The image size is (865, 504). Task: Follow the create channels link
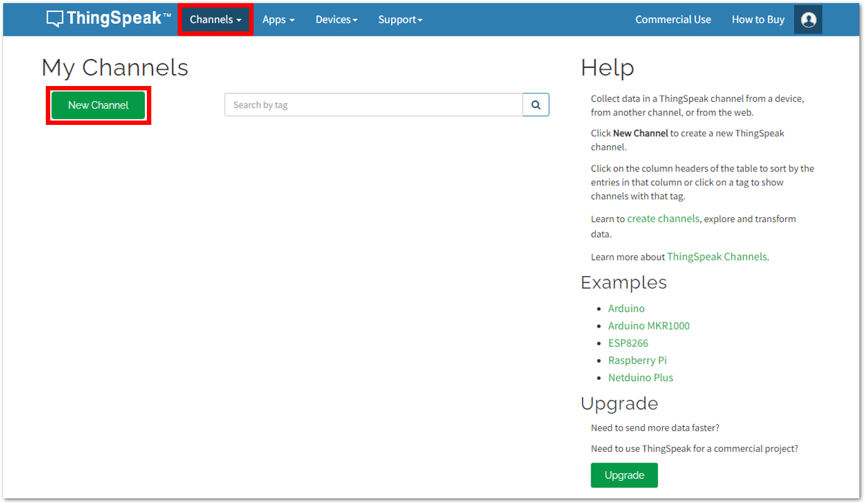(x=663, y=219)
